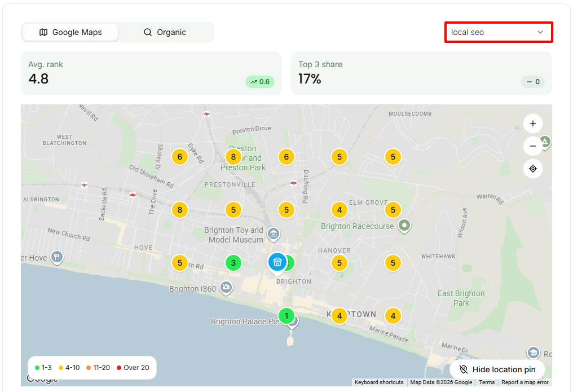Image resolution: width=573 pixels, height=392 pixels.
Task: Zoom in on the map
Action: point(532,124)
